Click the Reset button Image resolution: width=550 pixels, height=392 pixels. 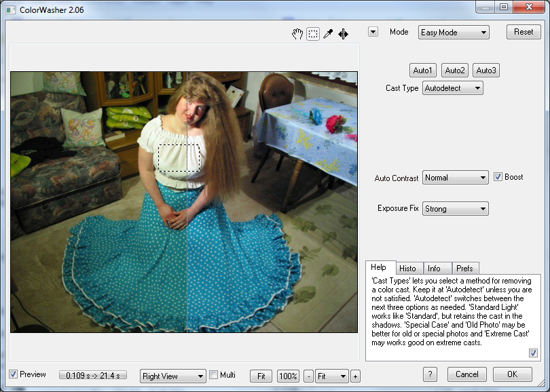(x=524, y=32)
